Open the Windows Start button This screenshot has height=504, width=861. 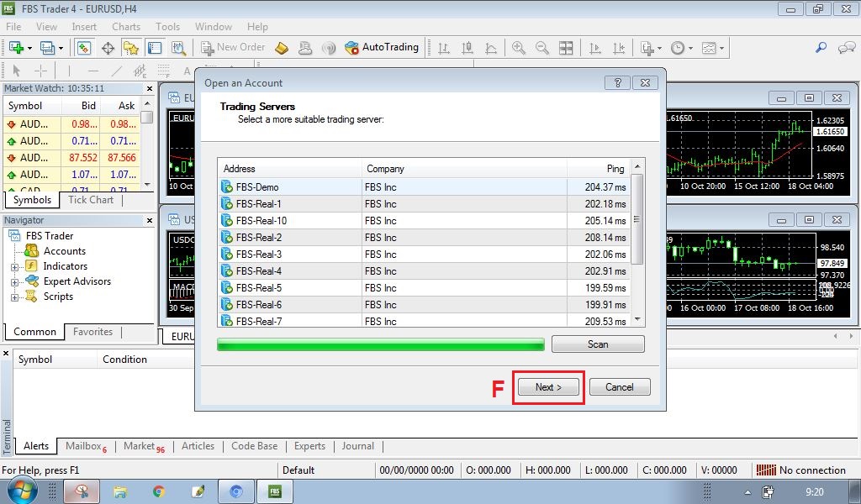click(x=21, y=491)
